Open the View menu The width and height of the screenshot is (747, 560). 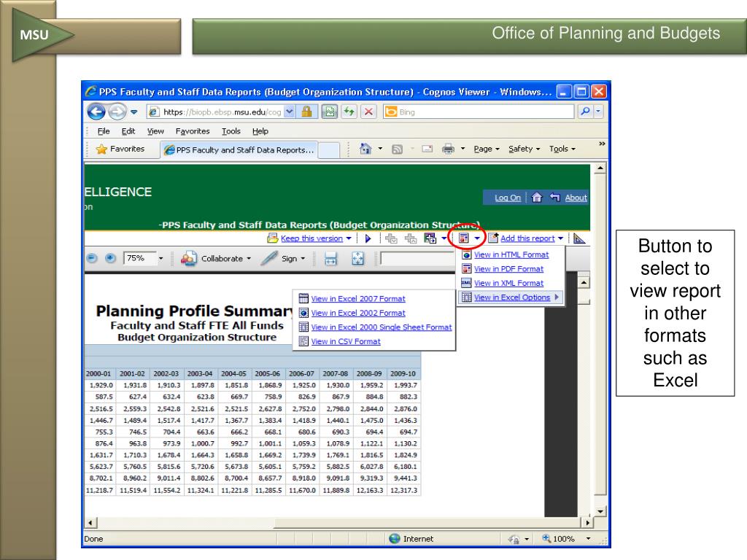click(155, 131)
